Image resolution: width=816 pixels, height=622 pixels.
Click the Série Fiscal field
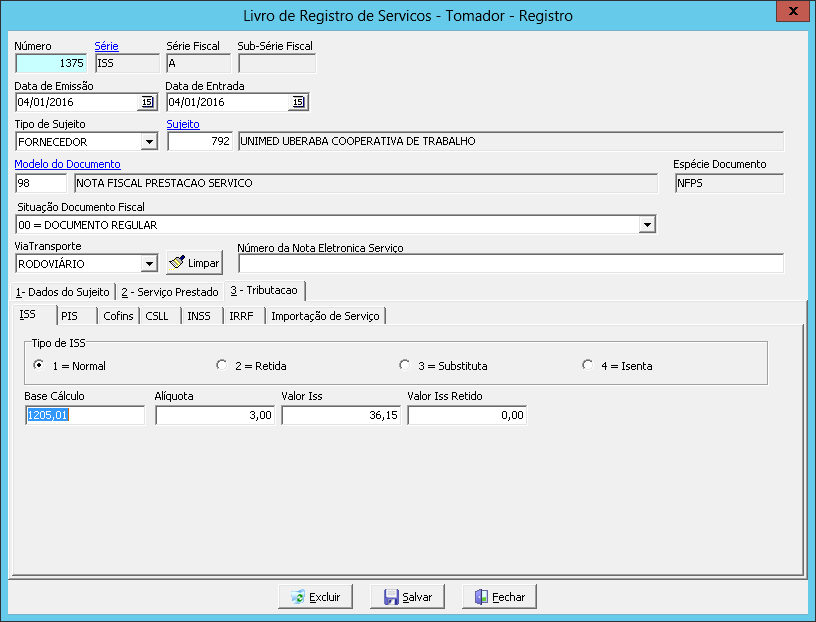(198, 63)
